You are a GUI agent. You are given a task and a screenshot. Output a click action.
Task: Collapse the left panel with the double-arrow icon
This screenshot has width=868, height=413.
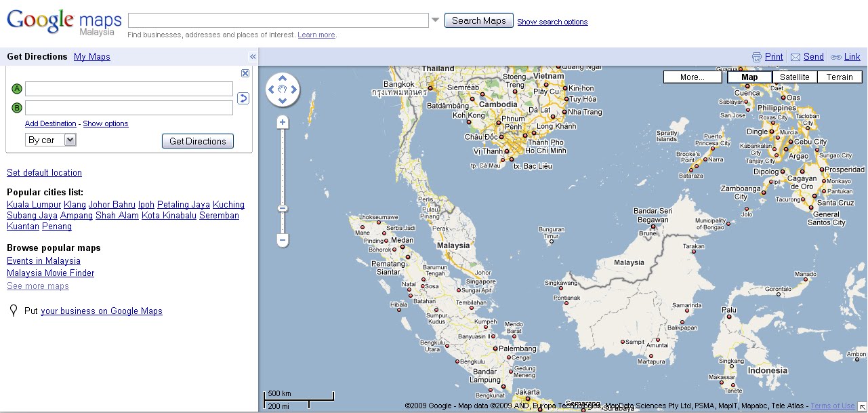pyautogui.click(x=253, y=57)
